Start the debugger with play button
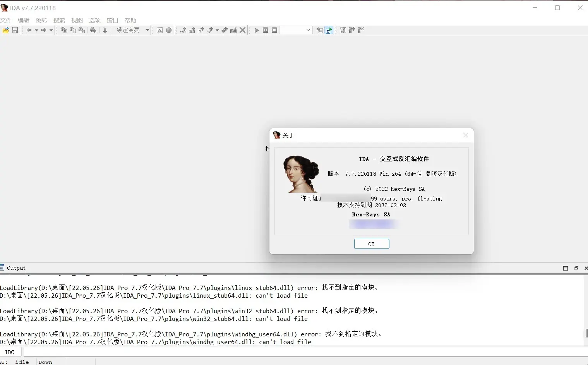Viewport: 588px width, 365px height. coord(257,30)
